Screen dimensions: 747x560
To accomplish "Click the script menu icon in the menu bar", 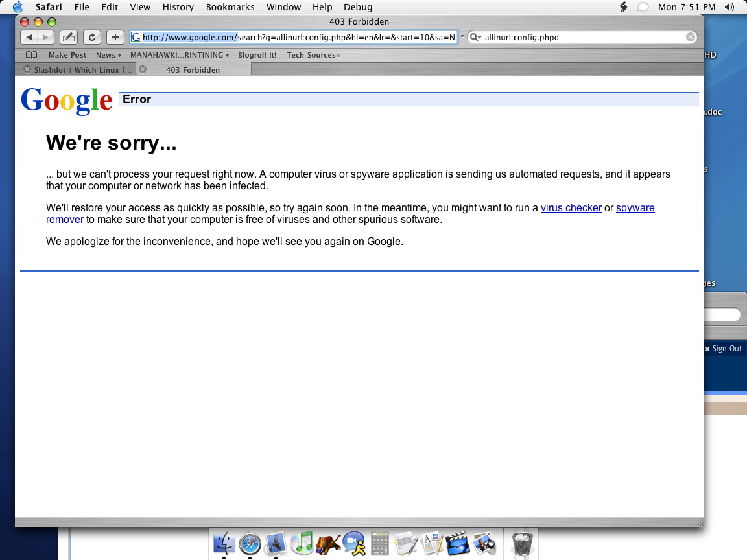I will pos(623,6).
